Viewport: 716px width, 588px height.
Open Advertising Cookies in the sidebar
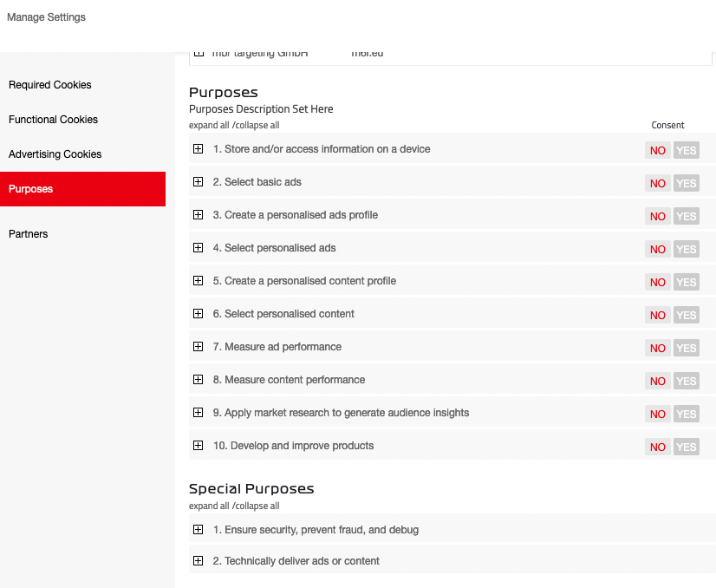click(x=55, y=154)
